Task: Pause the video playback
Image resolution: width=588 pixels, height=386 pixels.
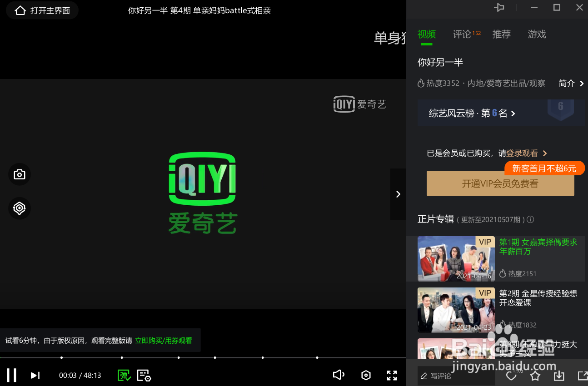Action: pos(12,375)
